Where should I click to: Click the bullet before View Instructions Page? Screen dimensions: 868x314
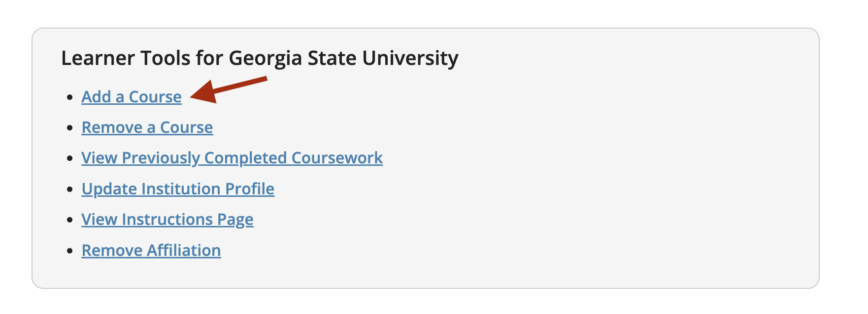click(70, 220)
